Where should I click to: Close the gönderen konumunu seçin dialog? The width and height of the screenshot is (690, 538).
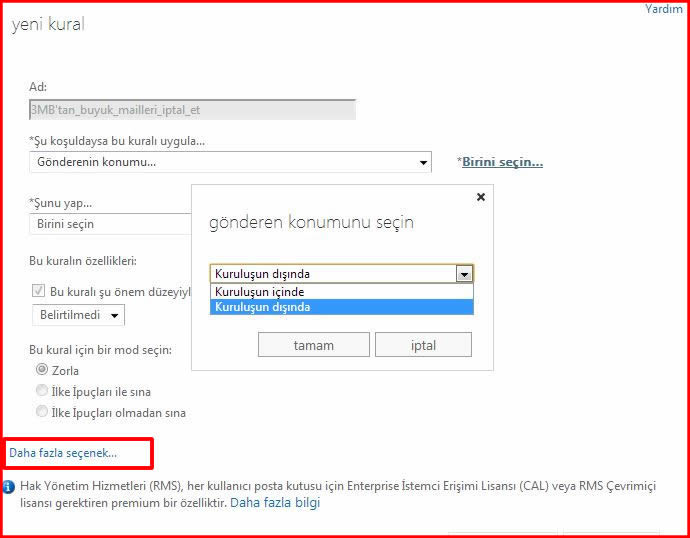[x=481, y=197]
